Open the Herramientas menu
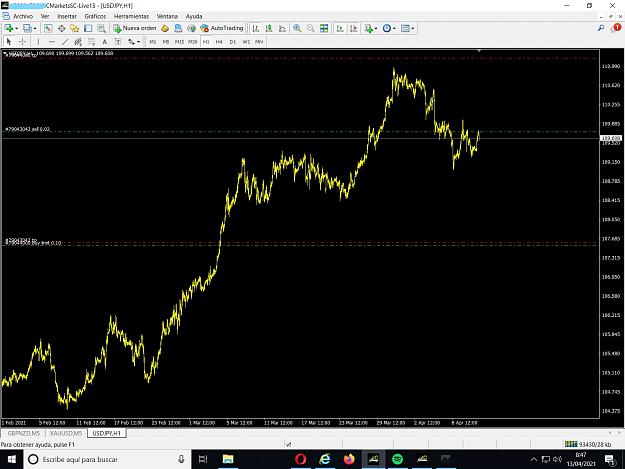 (131, 16)
